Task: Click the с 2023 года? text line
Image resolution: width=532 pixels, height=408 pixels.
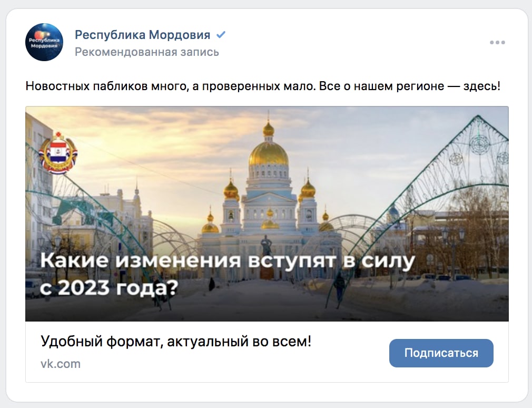Action: 109,288
